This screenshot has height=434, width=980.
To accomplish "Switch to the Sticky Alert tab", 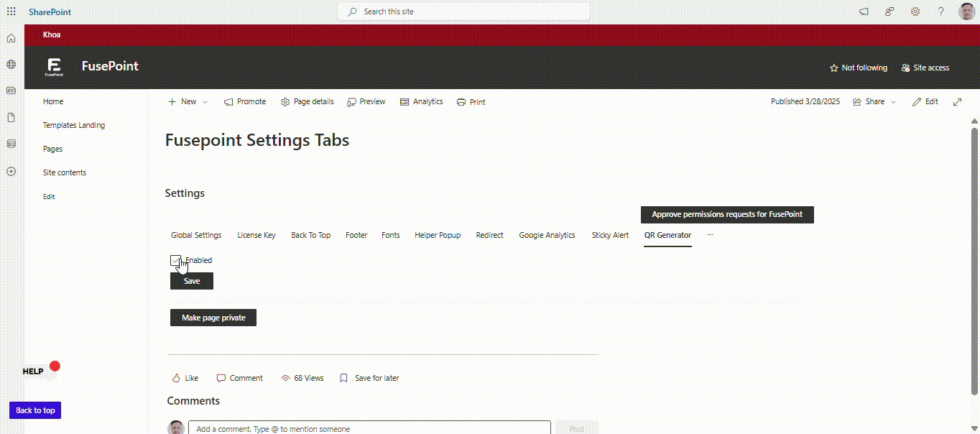I will click(610, 235).
